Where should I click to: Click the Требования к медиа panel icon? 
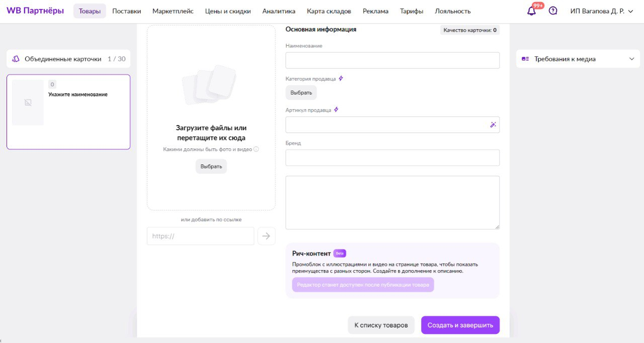coord(525,59)
